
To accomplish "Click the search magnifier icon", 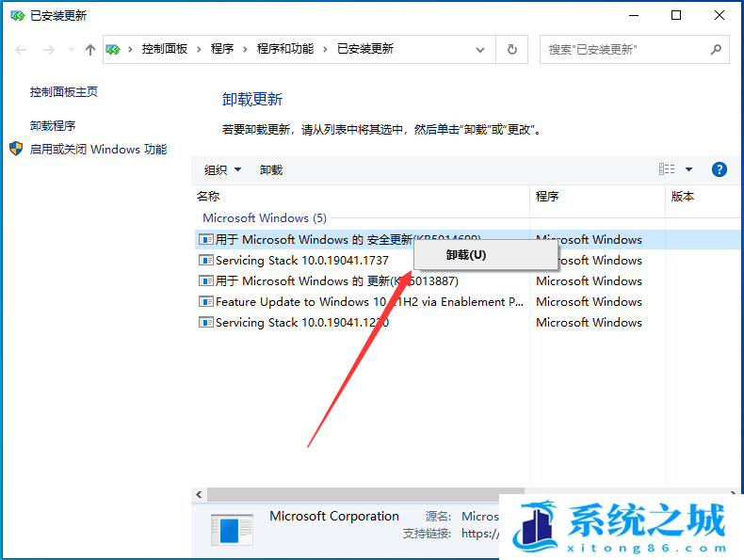I will coord(717,49).
